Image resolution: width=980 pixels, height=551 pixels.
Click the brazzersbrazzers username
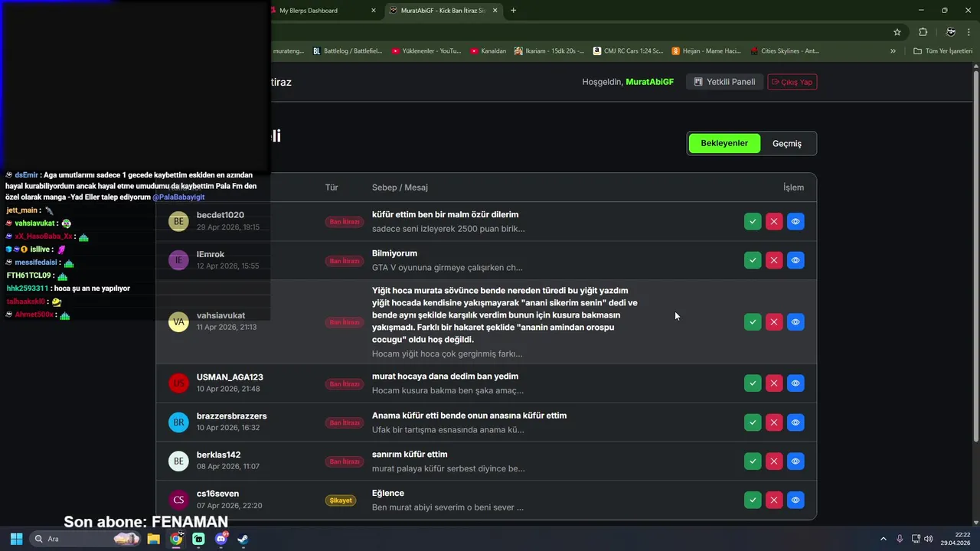pos(231,416)
